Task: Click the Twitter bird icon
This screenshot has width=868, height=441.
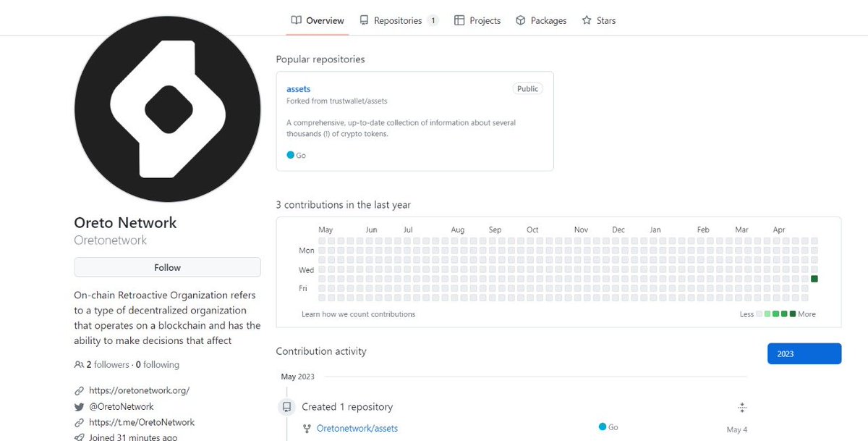Action: [x=79, y=407]
